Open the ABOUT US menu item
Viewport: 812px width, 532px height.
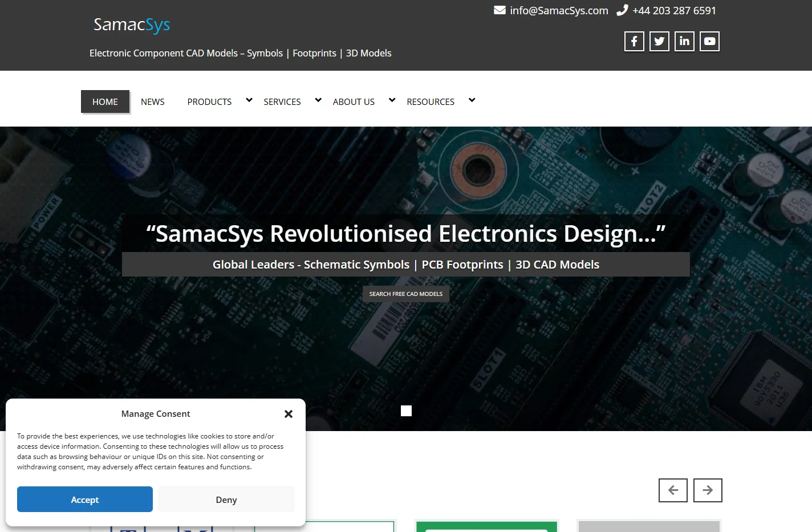(x=354, y=101)
